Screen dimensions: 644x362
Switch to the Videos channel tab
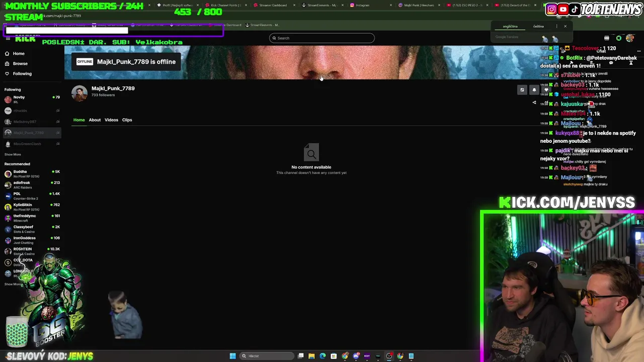point(111,120)
